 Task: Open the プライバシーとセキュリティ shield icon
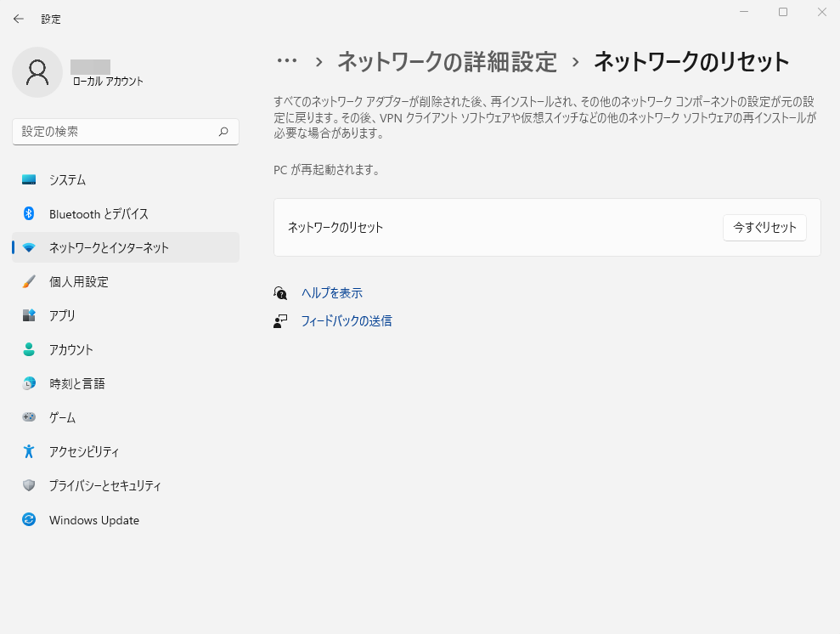point(28,485)
